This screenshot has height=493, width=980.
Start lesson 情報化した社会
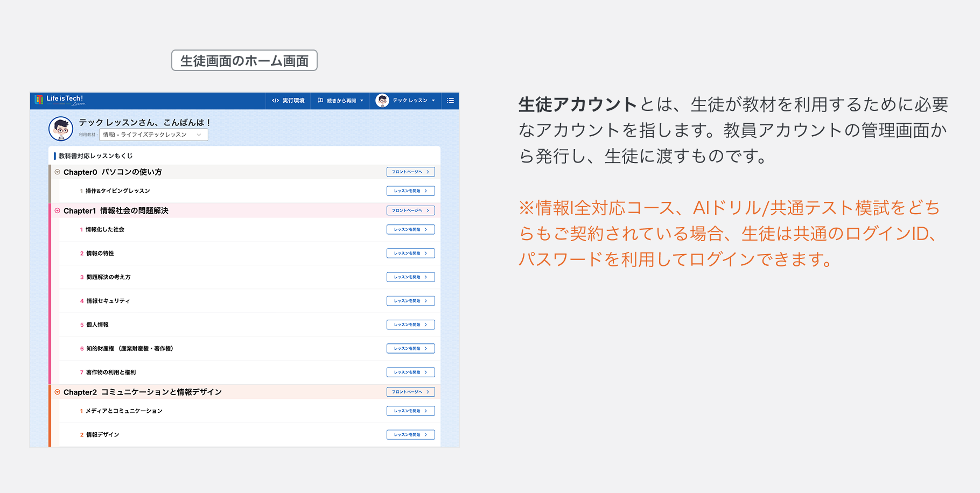pos(410,230)
